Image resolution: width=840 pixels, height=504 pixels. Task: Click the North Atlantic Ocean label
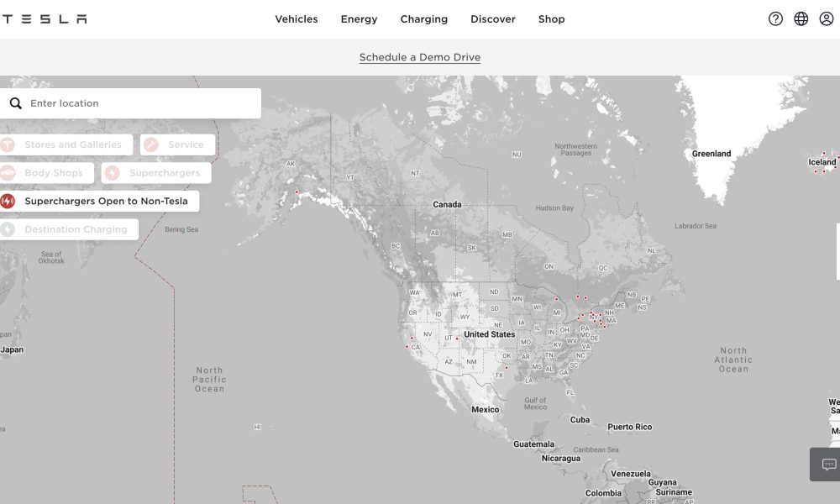pos(732,360)
